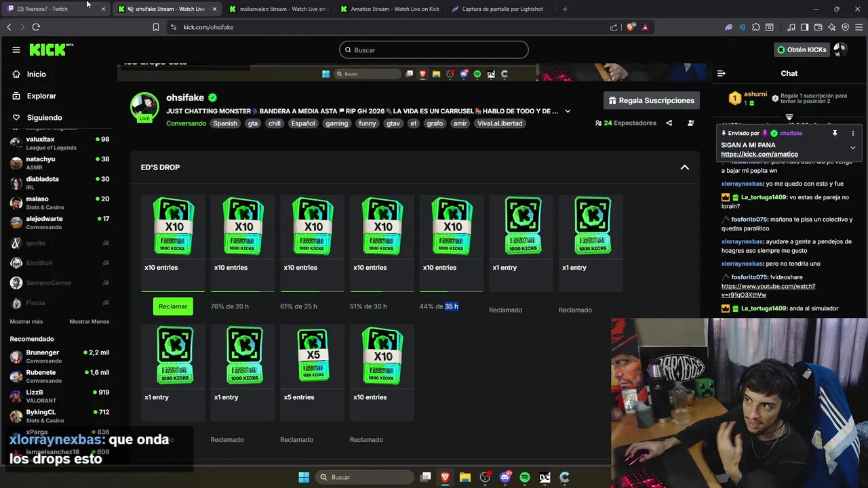
Task: Switch to the melianvalen Stream tab
Action: coord(277,9)
